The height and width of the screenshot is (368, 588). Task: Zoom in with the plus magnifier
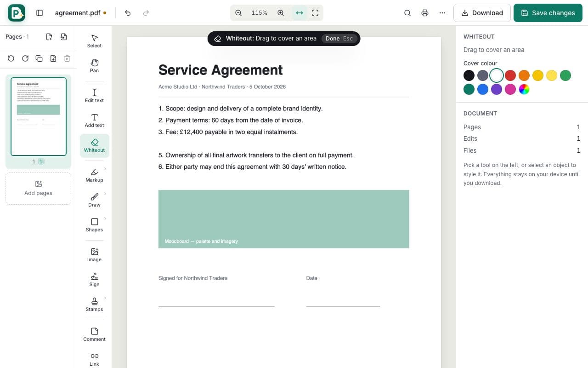pyautogui.click(x=281, y=13)
